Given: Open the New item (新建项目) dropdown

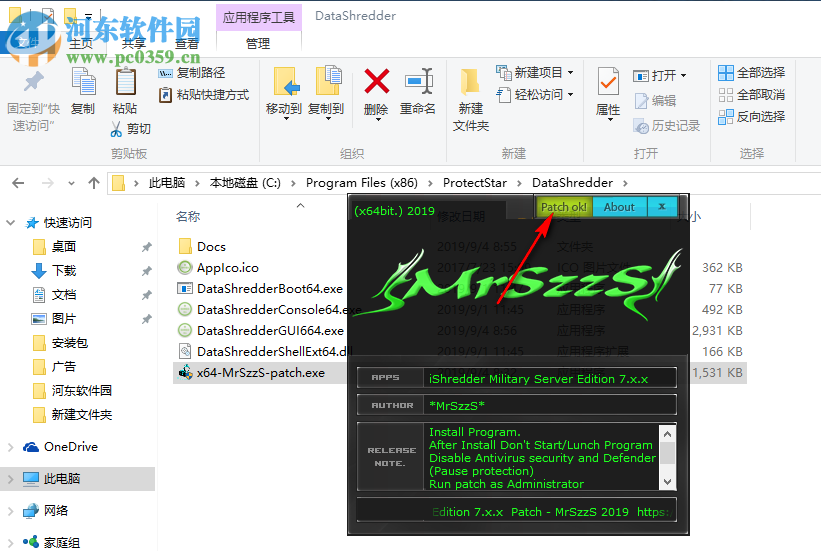Looking at the screenshot, I should coord(535,72).
